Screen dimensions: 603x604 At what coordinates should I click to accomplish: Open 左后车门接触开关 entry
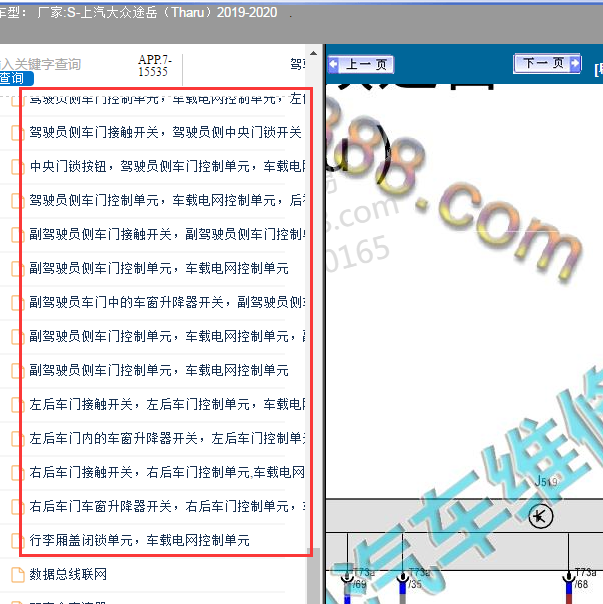pyautogui.click(x=168, y=404)
